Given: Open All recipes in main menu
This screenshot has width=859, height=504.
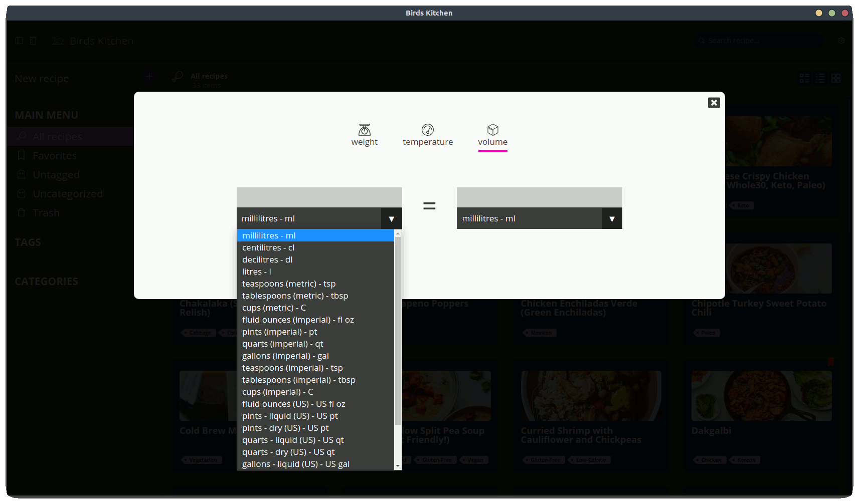Looking at the screenshot, I should pyautogui.click(x=70, y=136).
